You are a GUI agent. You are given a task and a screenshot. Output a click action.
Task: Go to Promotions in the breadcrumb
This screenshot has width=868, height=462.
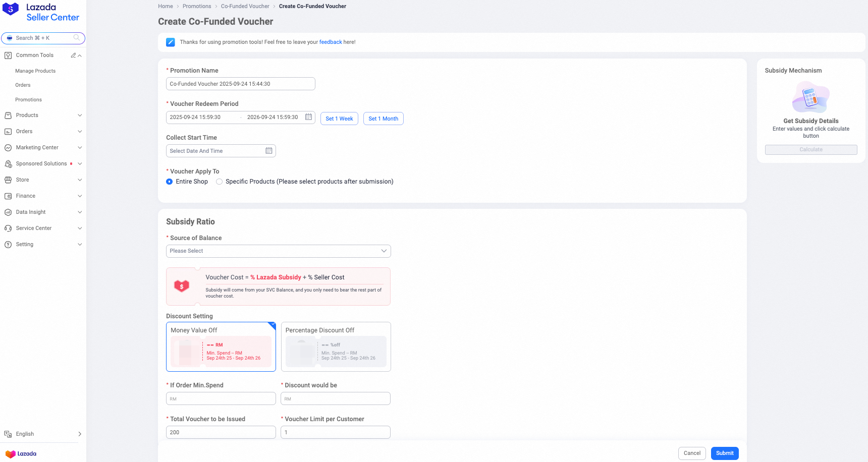(197, 7)
